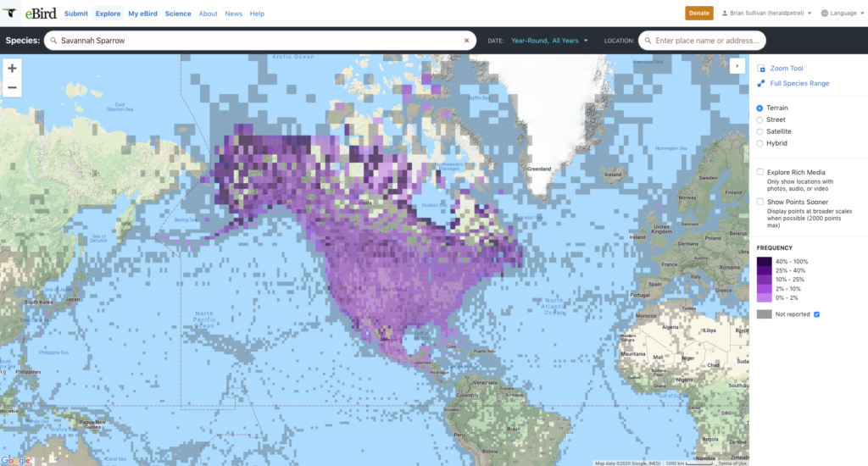
Task: Open the Science menu item
Action: (178, 14)
